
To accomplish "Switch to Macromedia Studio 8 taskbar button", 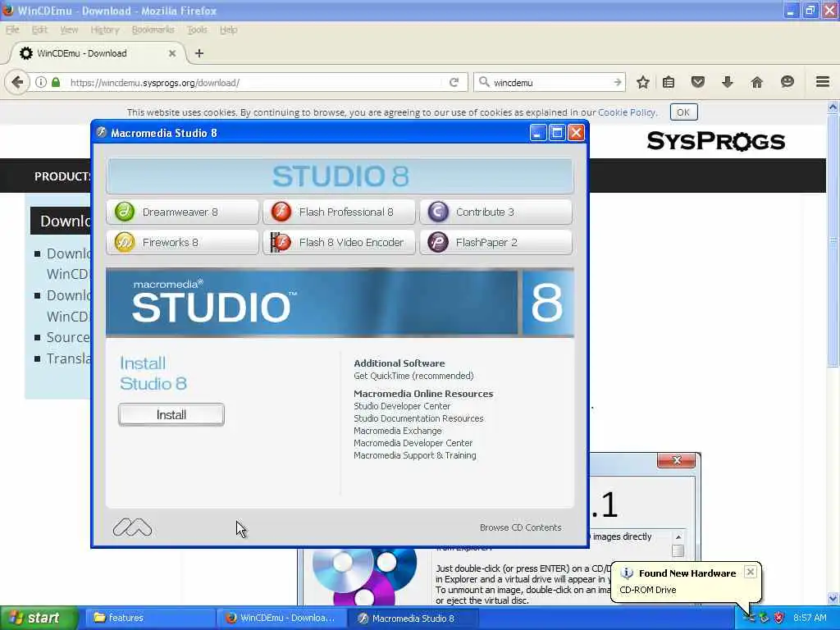I will (413, 619).
